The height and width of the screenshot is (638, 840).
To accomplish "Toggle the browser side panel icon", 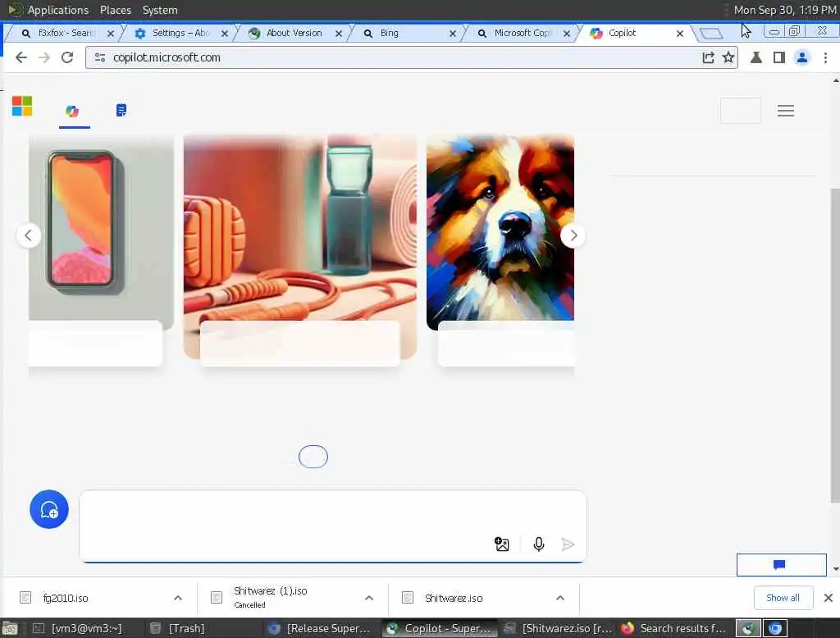I will (779, 57).
